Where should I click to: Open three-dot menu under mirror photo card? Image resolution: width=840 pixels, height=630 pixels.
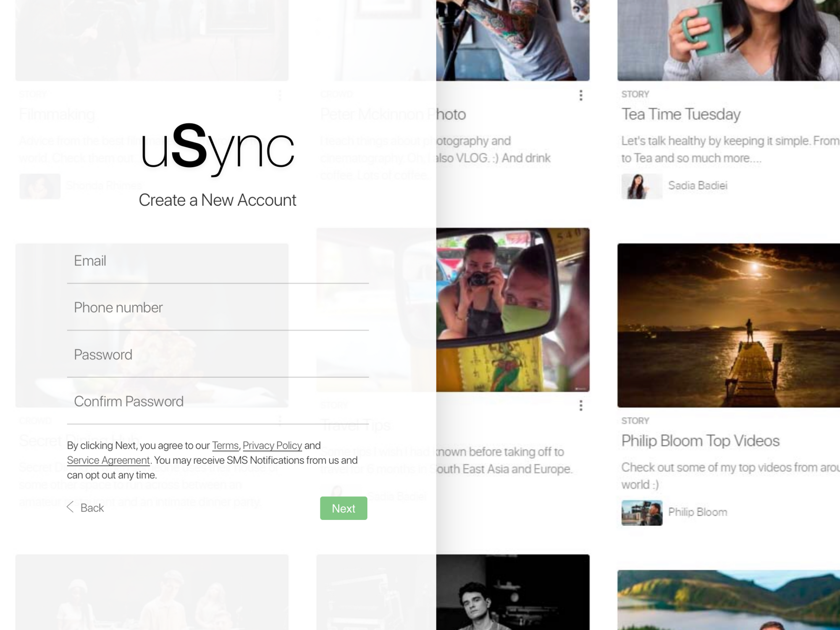[581, 405]
